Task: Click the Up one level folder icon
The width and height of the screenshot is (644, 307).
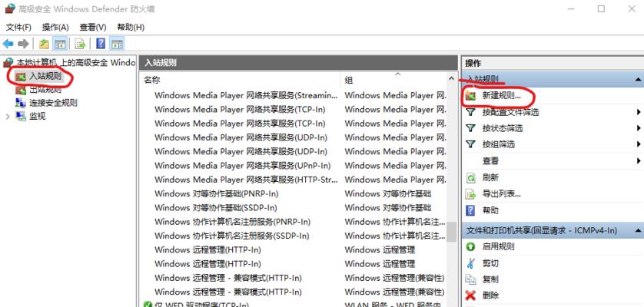Action: tap(44, 43)
